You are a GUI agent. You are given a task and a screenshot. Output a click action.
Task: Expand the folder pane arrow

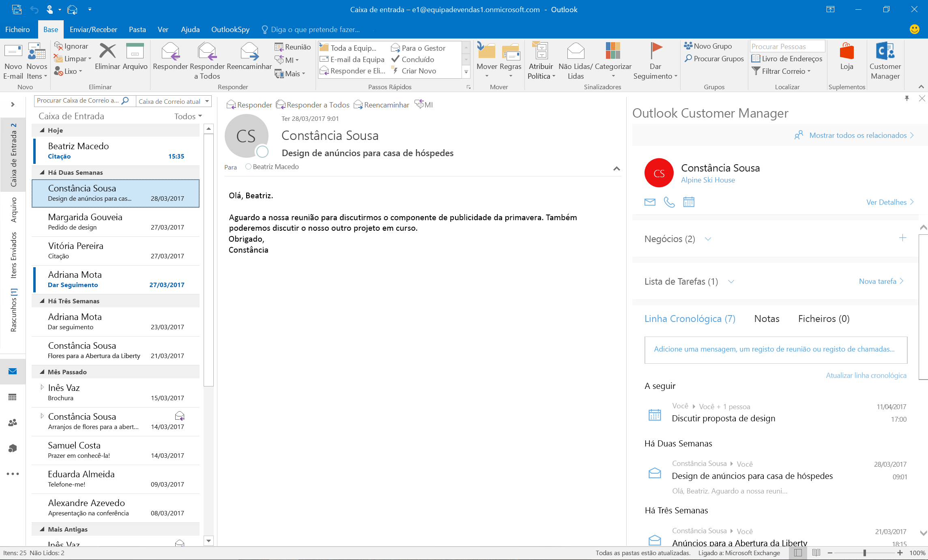13,104
